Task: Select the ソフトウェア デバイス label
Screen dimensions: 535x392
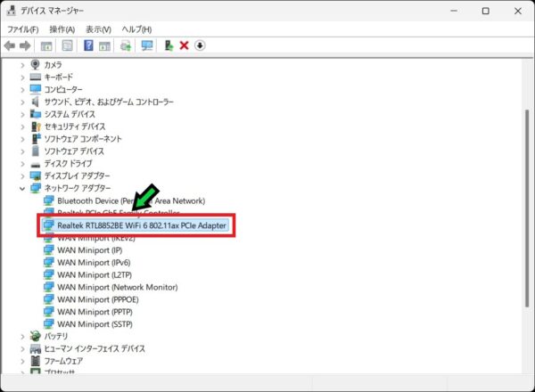Action: click(74, 151)
